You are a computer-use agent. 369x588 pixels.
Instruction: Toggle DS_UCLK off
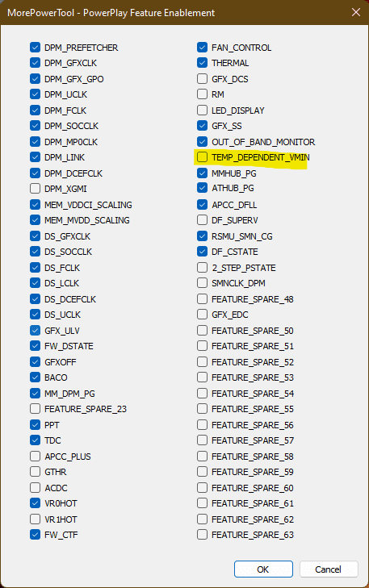tap(35, 315)
